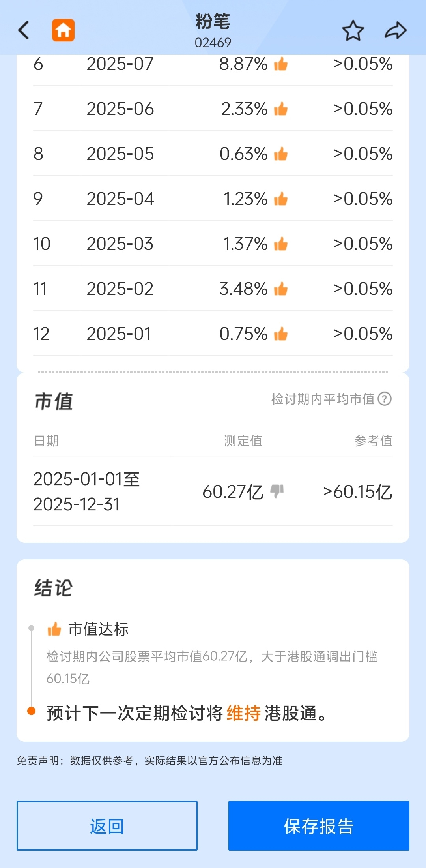Open the orange home icon
Screen dimensions: 426x868
click(x=63, y=30)
